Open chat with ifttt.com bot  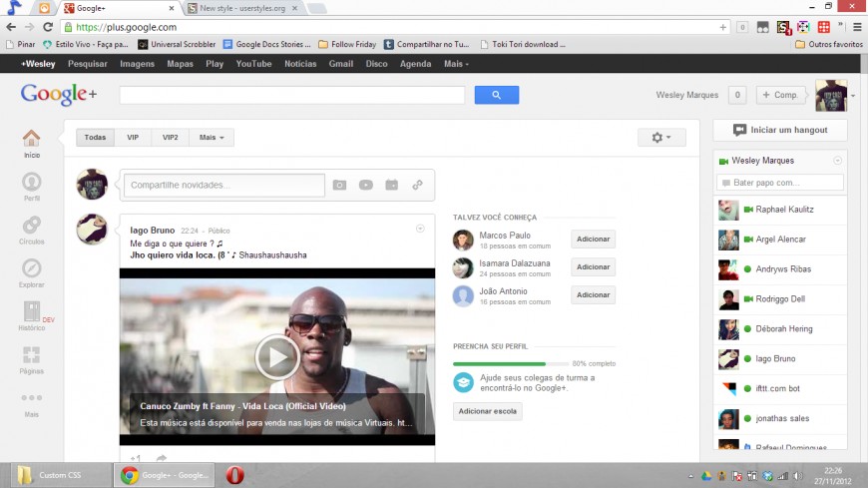780,389
